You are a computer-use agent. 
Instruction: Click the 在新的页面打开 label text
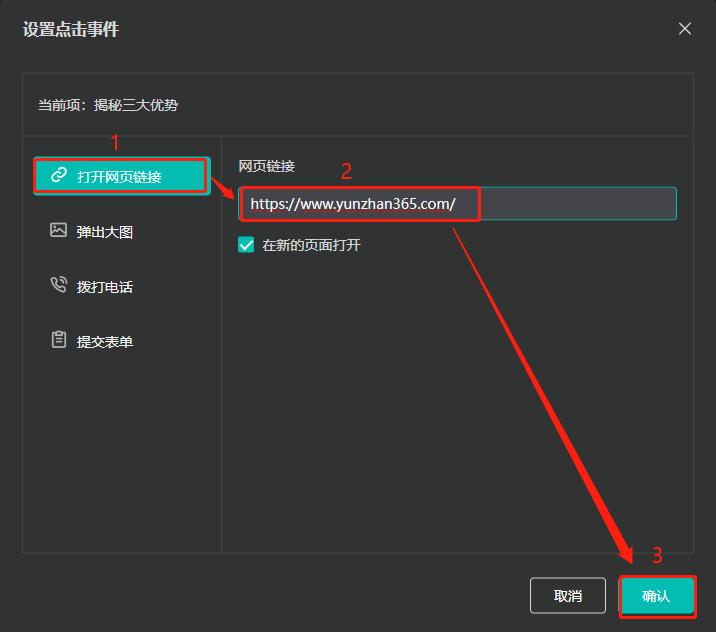pos(311,245)
